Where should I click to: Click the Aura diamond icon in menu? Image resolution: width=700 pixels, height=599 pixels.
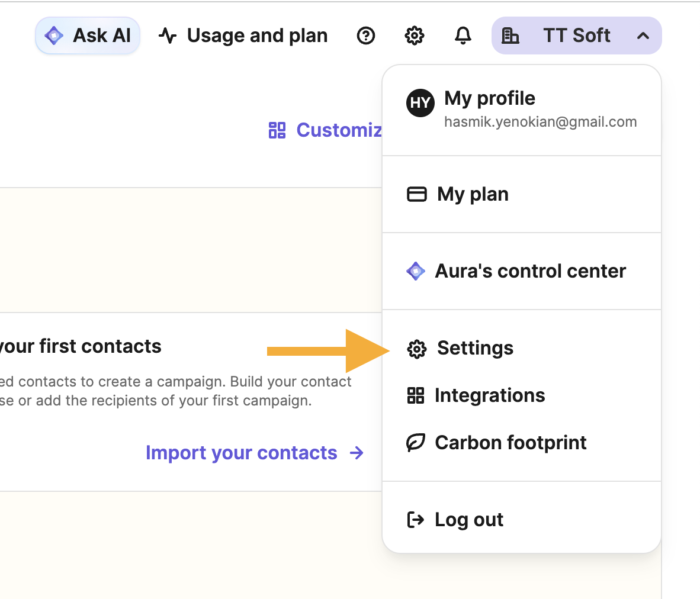[x=416, y=271]
